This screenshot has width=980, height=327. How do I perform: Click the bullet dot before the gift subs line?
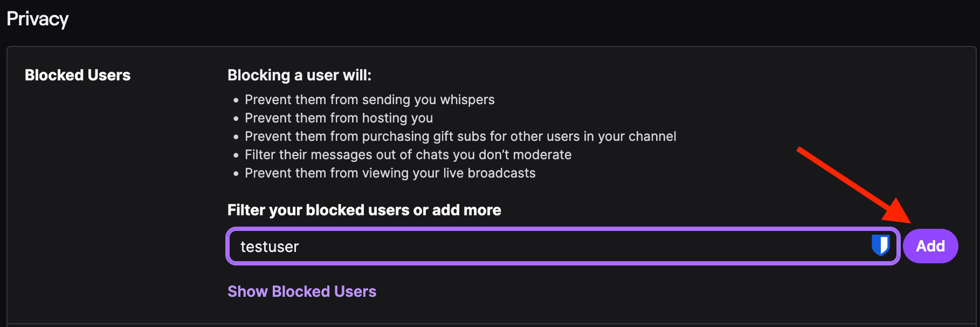click(236, 137)
